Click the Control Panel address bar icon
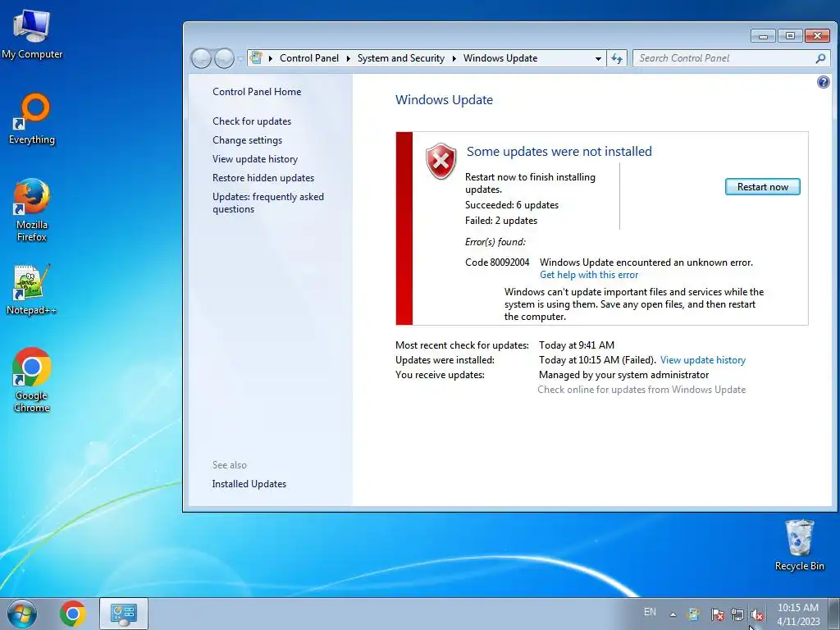Screen dimensions: 840x630 (x=256, y=58)
